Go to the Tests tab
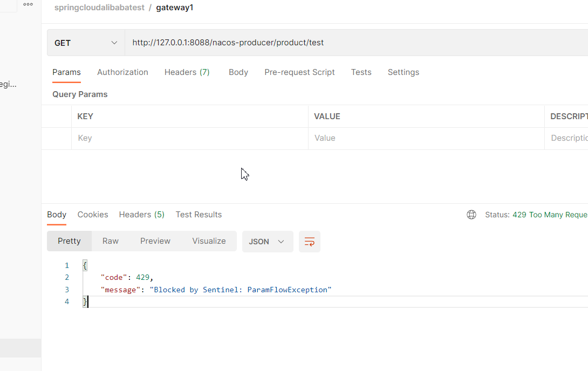588x371 pixels. (361, 72)
